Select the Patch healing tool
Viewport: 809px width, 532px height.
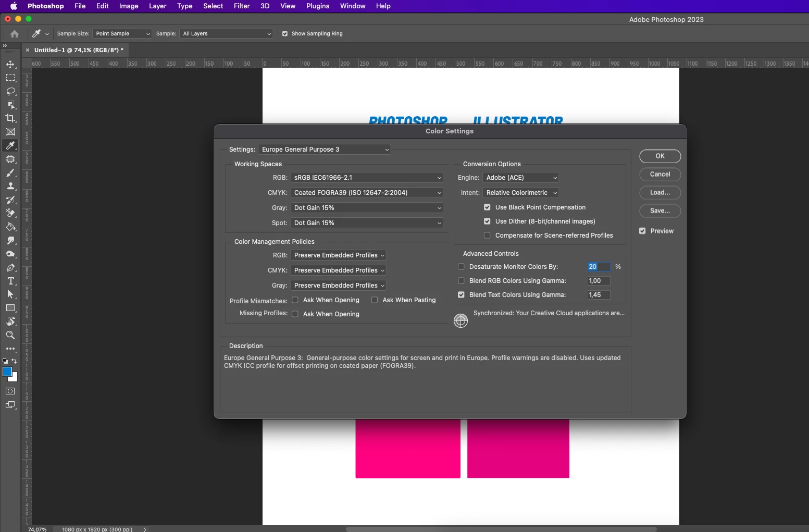[10, 159]
